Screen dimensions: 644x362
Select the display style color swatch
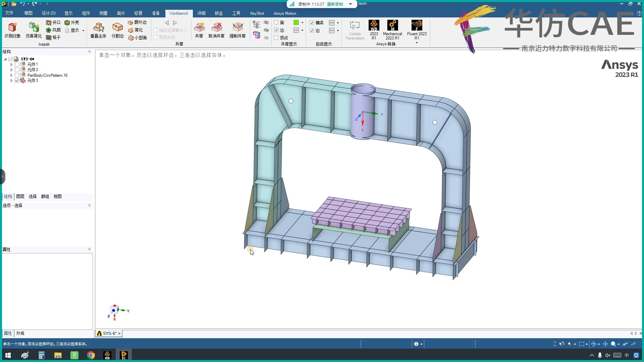coord(297,22)
